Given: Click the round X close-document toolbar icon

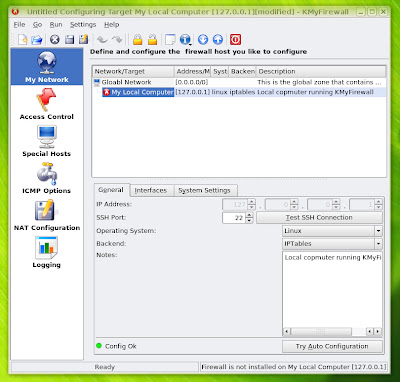Looking at the screenshot, I should (55, 40).
